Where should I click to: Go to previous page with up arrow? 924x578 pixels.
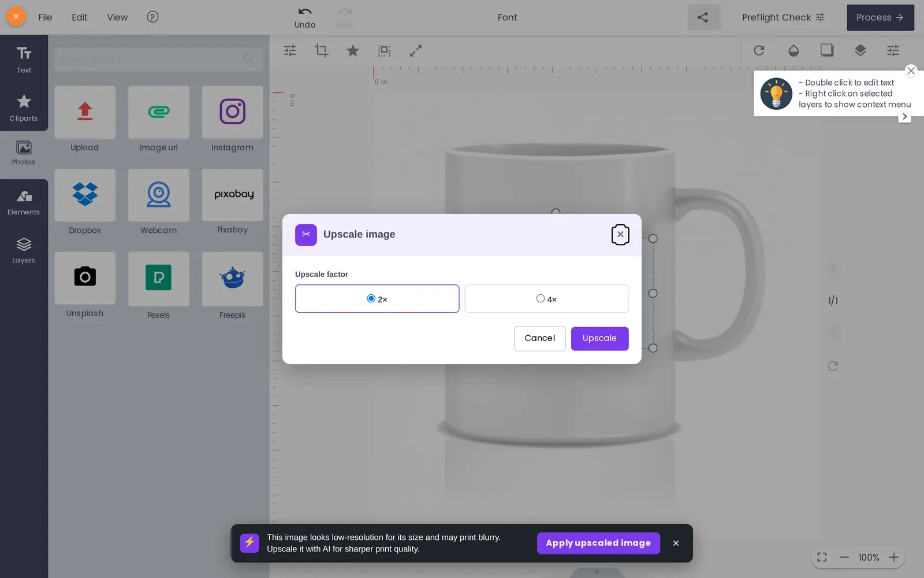click(x=833, y=269)
